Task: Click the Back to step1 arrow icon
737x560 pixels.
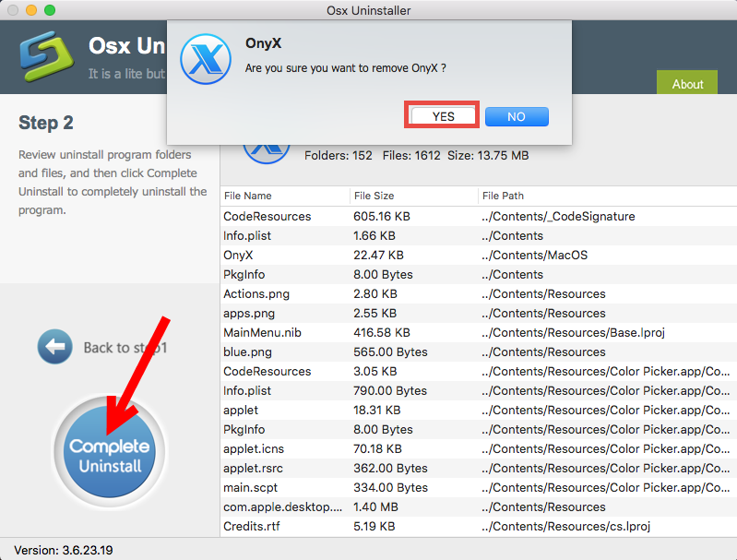Action: click(55, 347)
